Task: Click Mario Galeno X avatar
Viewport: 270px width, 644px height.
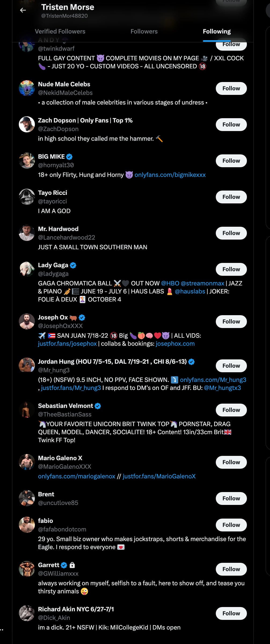Action: pos(27,462)
